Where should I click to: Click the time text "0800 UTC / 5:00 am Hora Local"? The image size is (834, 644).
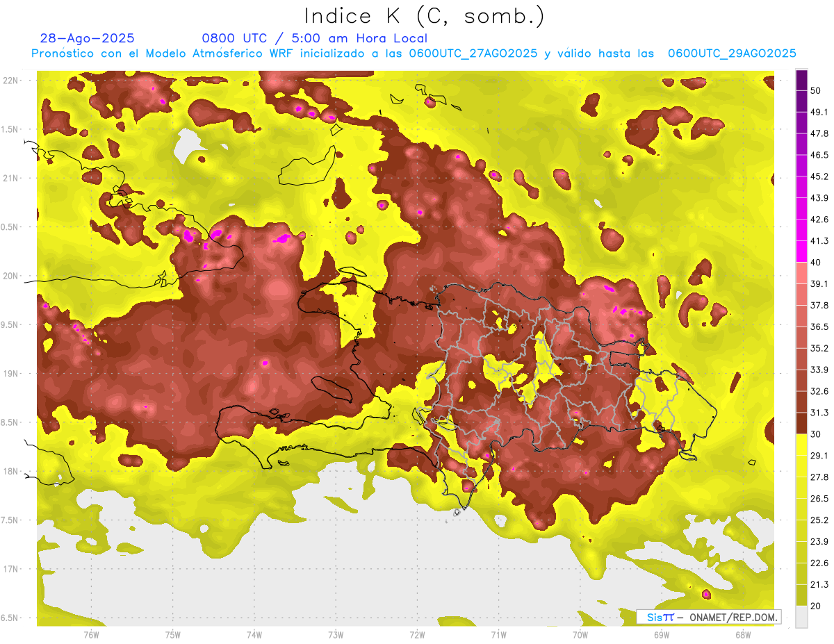coord(314,38)
